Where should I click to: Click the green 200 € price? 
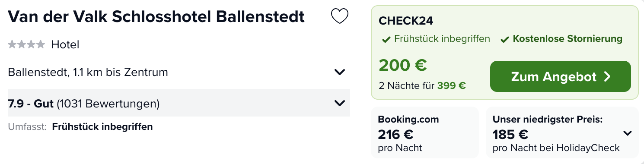tap(403, 65)
